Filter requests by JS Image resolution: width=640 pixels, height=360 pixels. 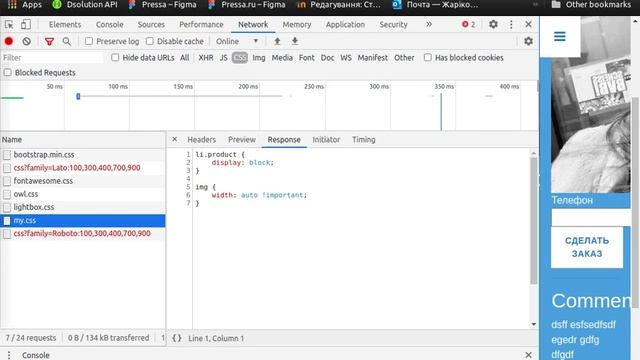pyautogui.click(x=223, y=58)
